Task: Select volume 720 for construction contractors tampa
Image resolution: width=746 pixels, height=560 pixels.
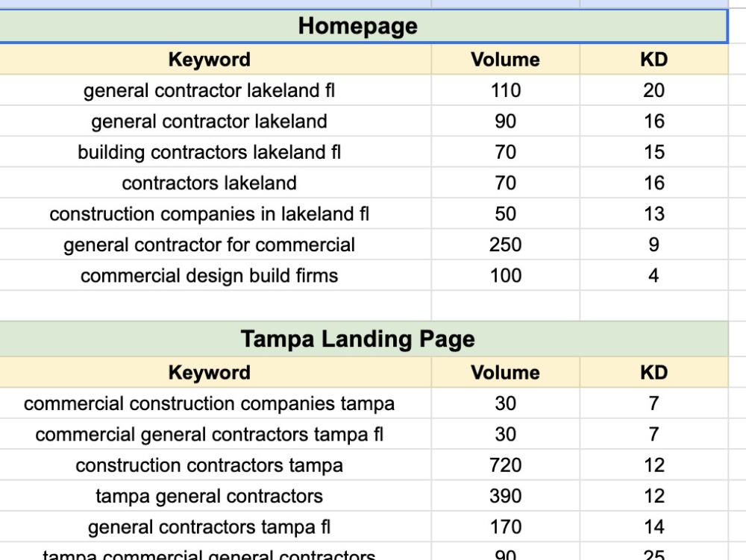Action: point(505,465)
